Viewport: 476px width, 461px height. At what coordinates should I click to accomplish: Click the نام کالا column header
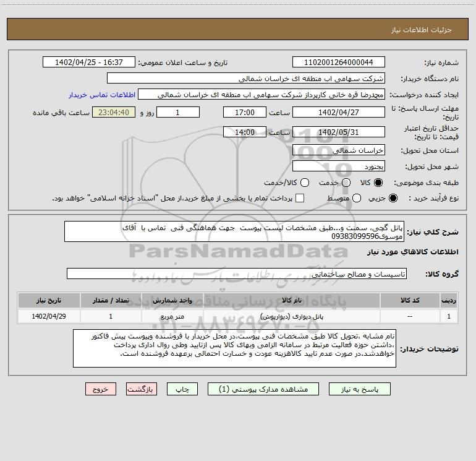(x=292, y=301)
